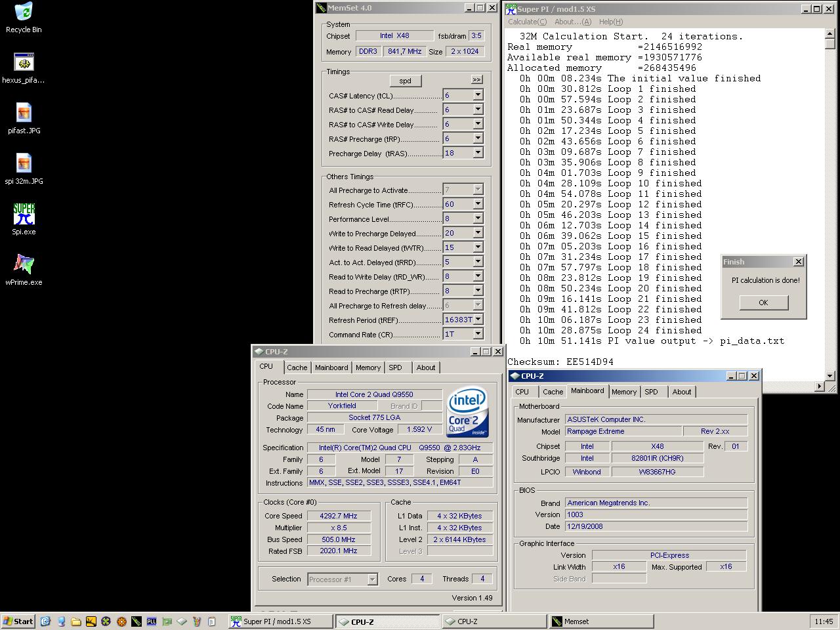Select the pifast.JPG desktop file
Screen dimensions: 840x630
pyautogui.click(x=24, y=119)
